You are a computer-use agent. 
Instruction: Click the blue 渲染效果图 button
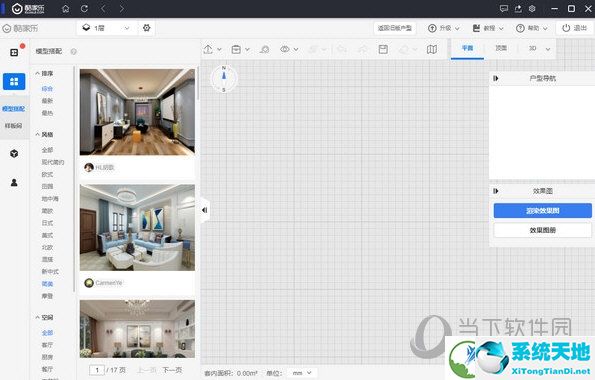[543, 210]
